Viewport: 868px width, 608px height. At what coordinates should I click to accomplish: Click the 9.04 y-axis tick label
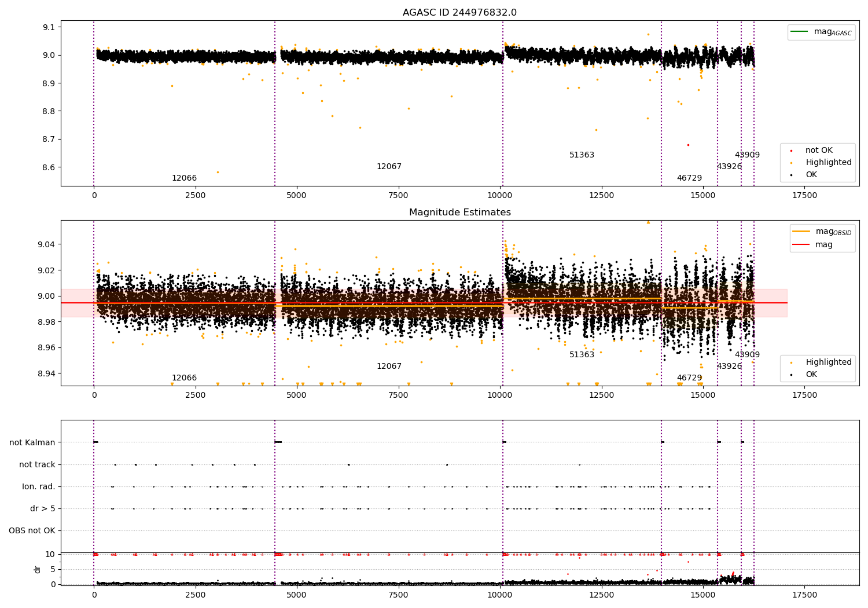pos(46,244)
